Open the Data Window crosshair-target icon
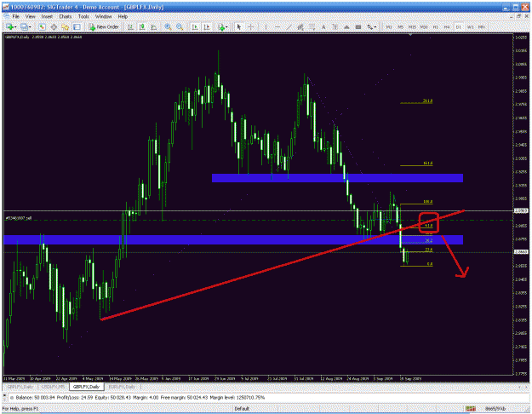 (x=54, y=27)
